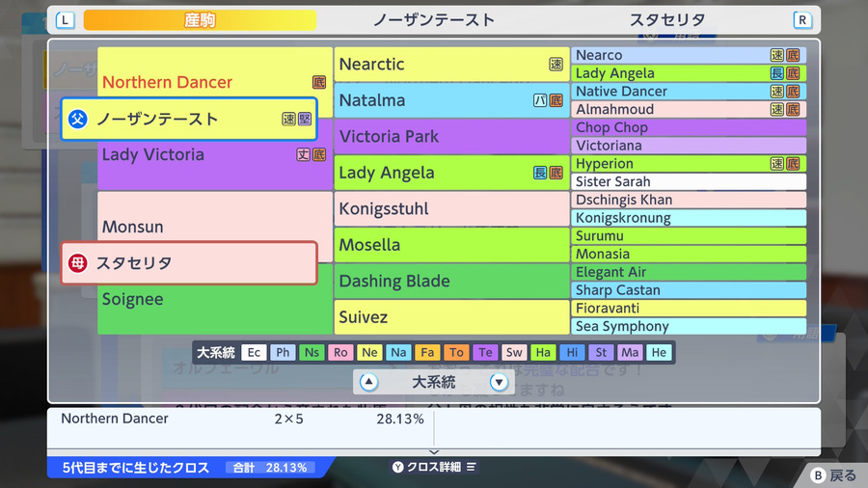Click the blue 父 sire icon

[x=78, y=119]
